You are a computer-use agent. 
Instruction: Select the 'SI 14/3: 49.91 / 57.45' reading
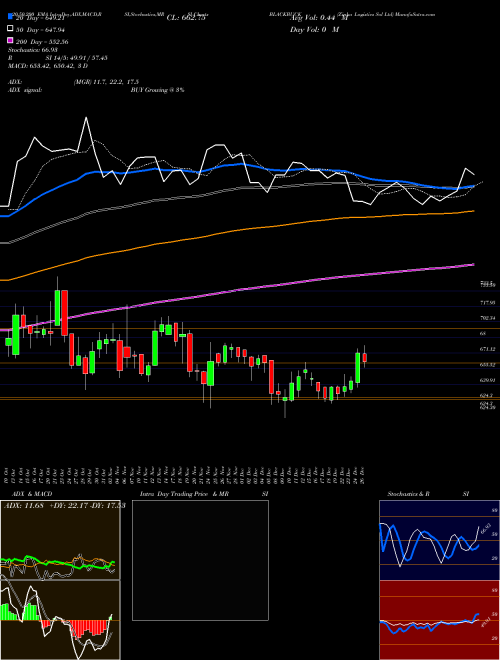[x=77, y=58]
